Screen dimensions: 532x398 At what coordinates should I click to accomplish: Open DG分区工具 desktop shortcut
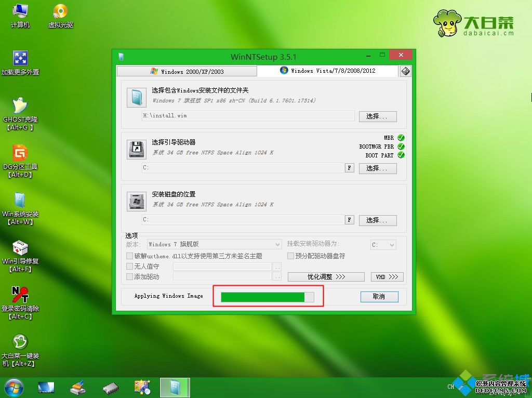pos(20,161)
